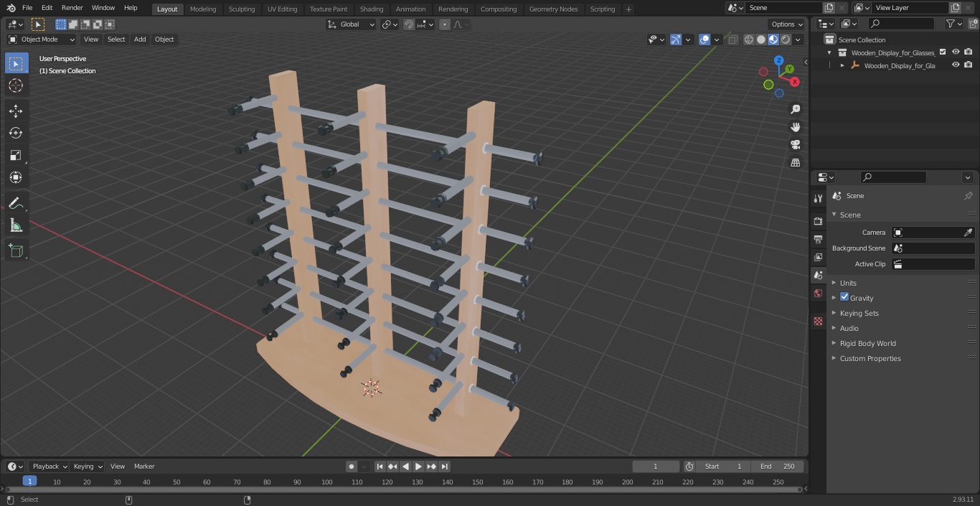Toggle X-ray view
Image resolution: width=980 pixels, height=506 pixels.
[732, 39]
